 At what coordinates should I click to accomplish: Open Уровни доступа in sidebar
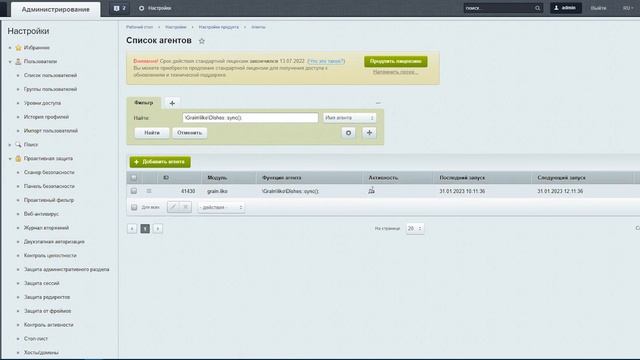[42, 103]
